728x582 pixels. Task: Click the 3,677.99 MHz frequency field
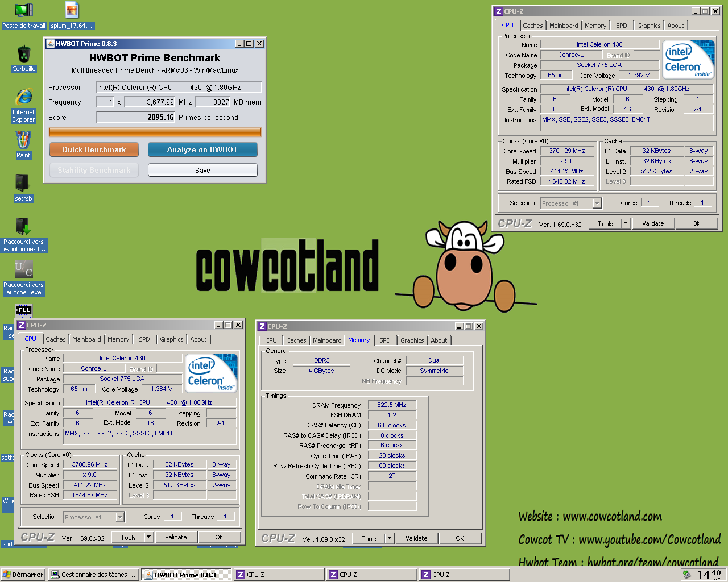tap(150, 102)
